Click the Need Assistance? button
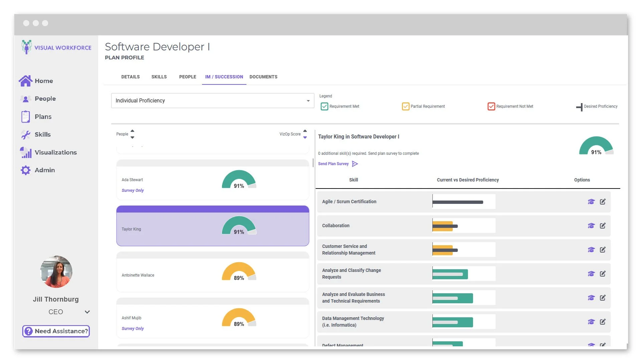 (56, 331)
